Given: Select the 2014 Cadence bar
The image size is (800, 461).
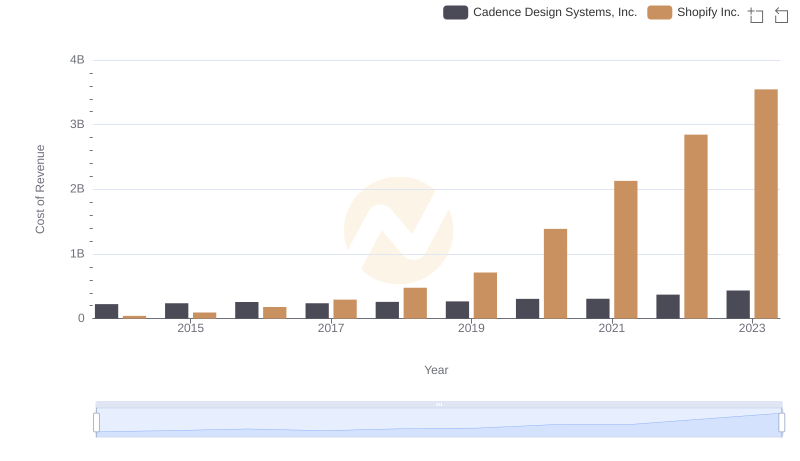Looking at the screenshot, I should coord(107,311).
